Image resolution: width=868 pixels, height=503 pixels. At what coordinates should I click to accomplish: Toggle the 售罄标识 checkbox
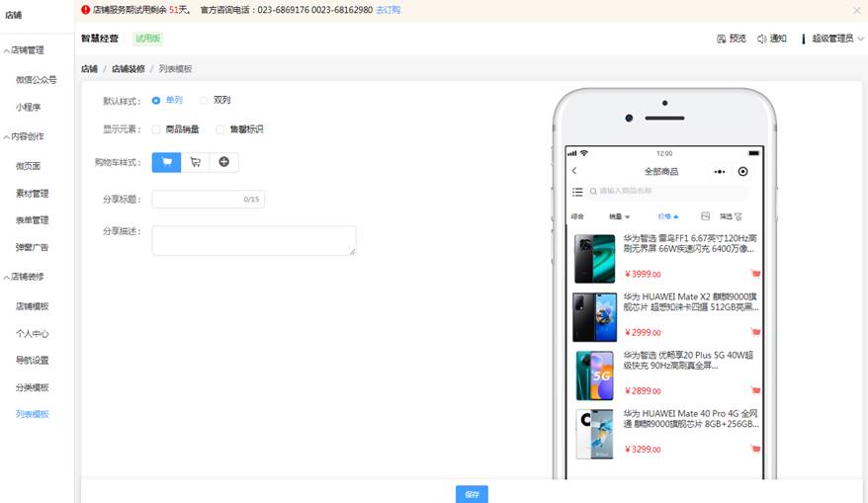pos(220,129)
